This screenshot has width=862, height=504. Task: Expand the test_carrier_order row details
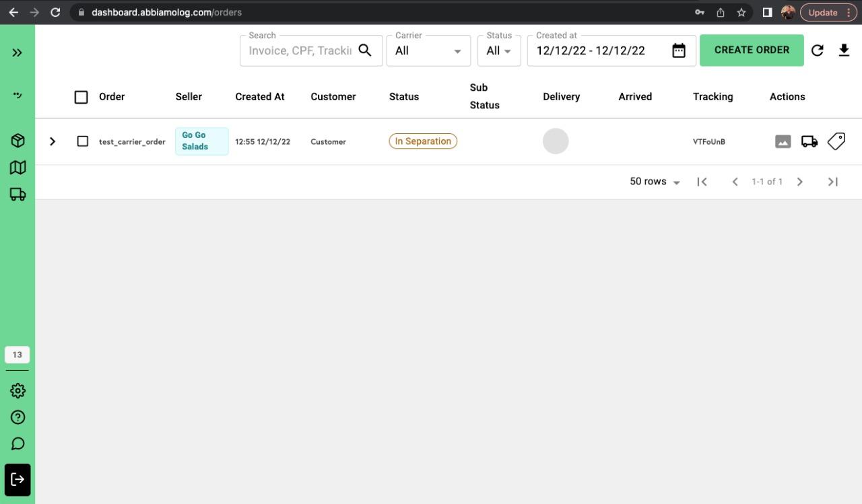(52, 141)
